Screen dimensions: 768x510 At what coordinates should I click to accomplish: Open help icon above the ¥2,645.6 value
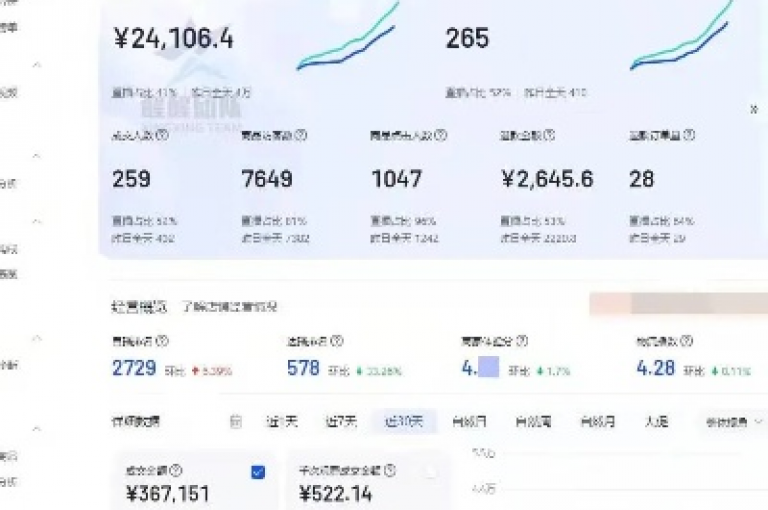[550, 135]
